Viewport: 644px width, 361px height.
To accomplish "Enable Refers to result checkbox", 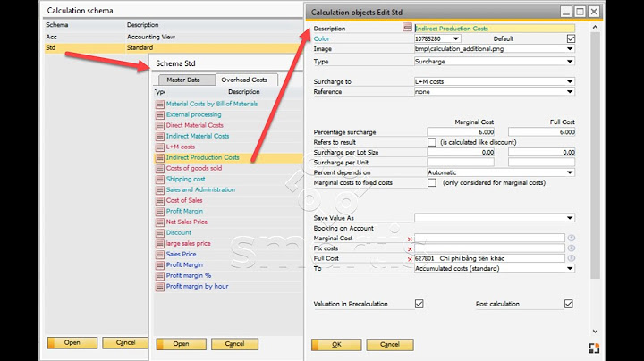I will click(x=431, y=142).
